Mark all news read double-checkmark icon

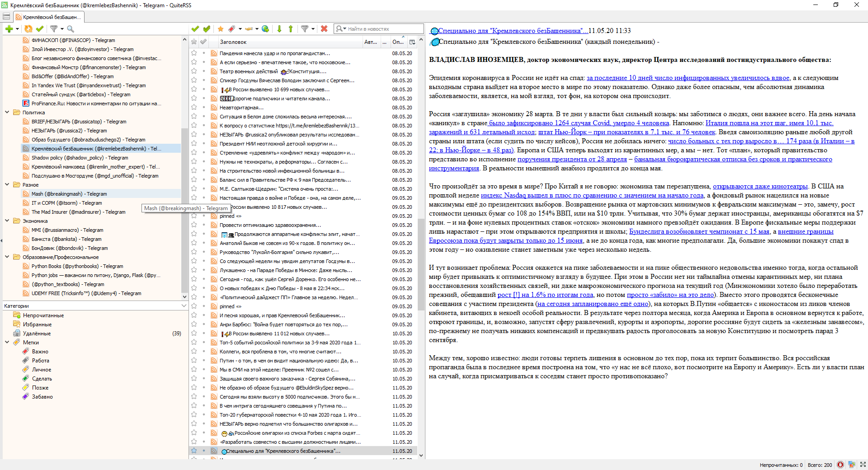(207, 29)
